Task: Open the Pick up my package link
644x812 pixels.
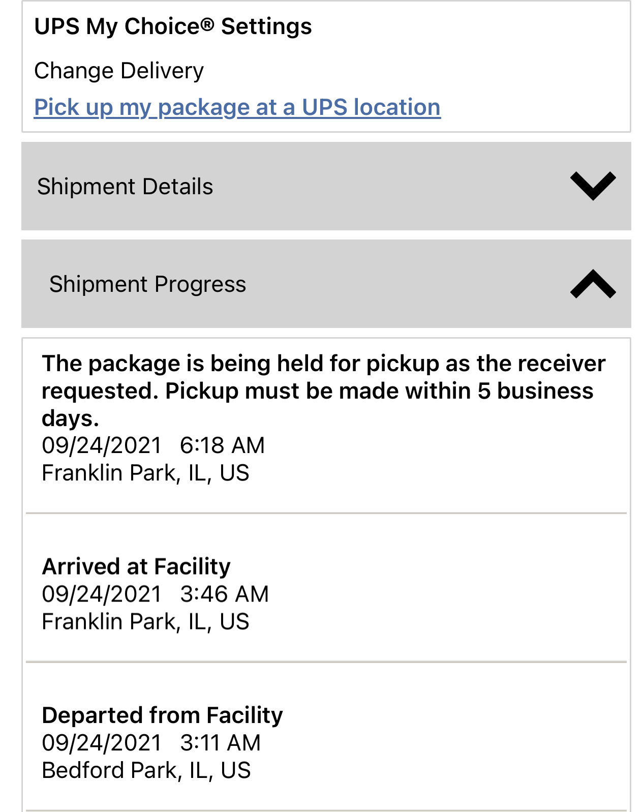Action: tap(237, 107)
